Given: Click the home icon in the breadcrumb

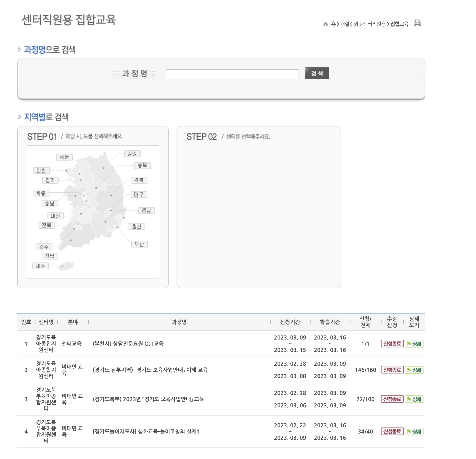Looking at the screenshot, I should click(325, 24).
